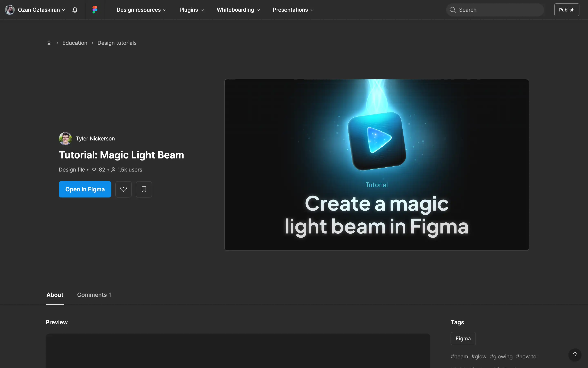Open the Design tutorials breadcrumb link
Image resolution: width=588 pixels, height=368 pixels.
tap(117, 43)
